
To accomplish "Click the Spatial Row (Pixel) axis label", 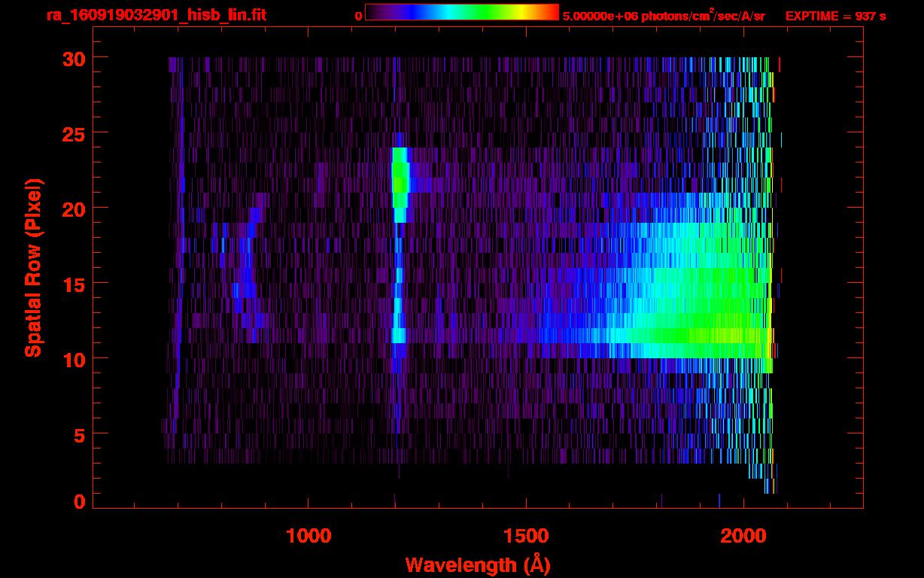I will [x=32, y=268].
